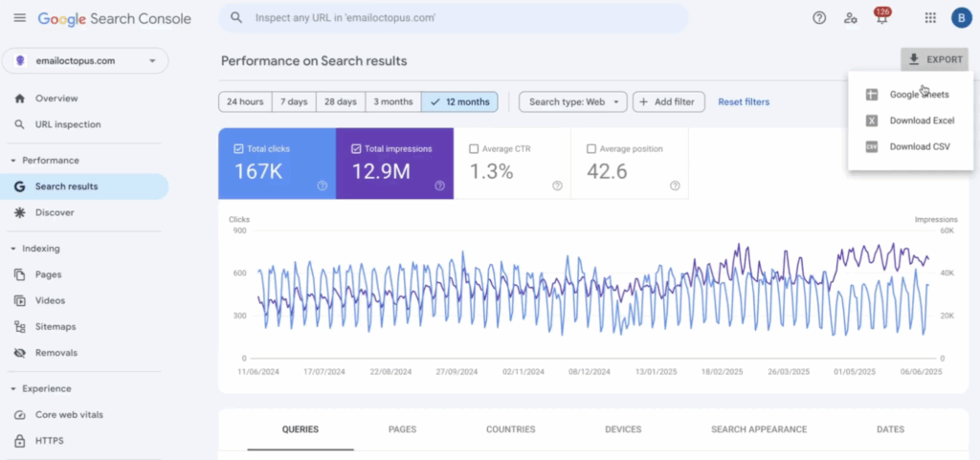The height and width of the screenshot is (460, 980).
Task: Open the Google apps grid
Action: 930,18
